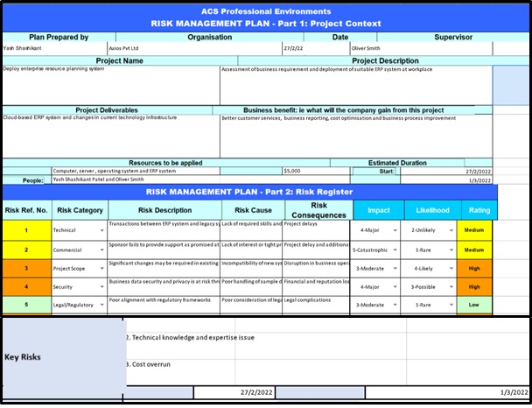Click the Cloud-based ERP system deliverables cell
The image size is (532, 408).
coord(111,136)
